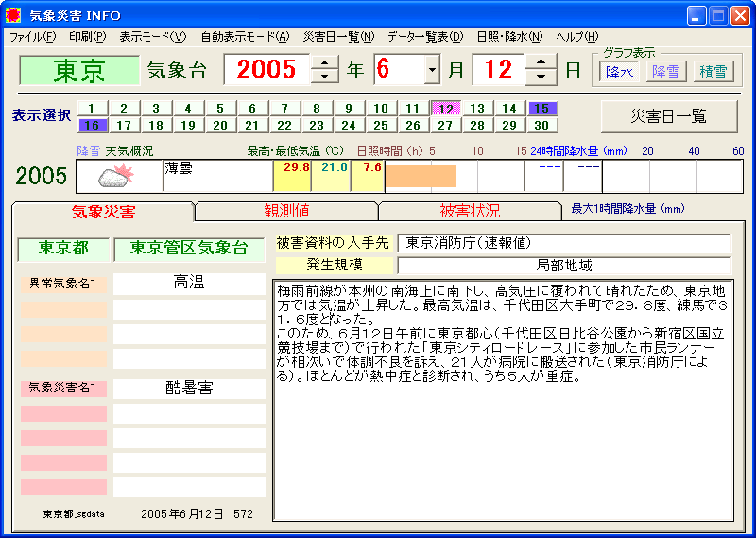Click the 東京都 prefecture box
This screenshot has width=756, height=538.
point(63,249)
